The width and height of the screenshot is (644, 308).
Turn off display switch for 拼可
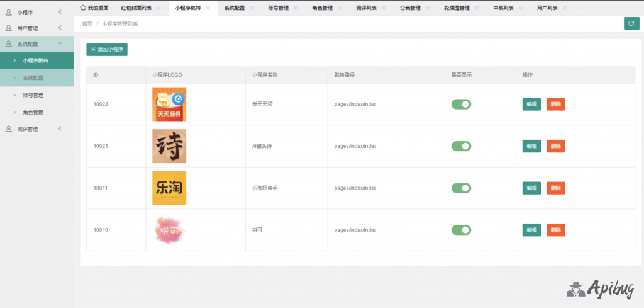(461, 230)
